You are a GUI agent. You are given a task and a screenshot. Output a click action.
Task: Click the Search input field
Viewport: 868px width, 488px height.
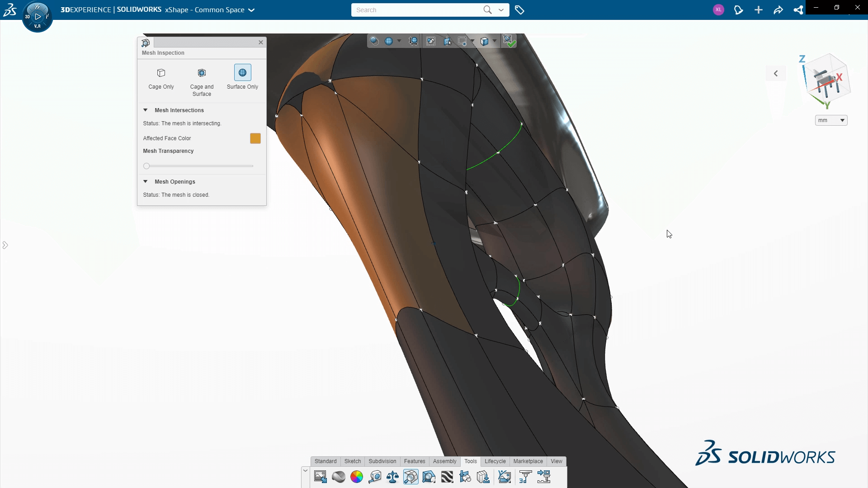click(x=416, y=10)
